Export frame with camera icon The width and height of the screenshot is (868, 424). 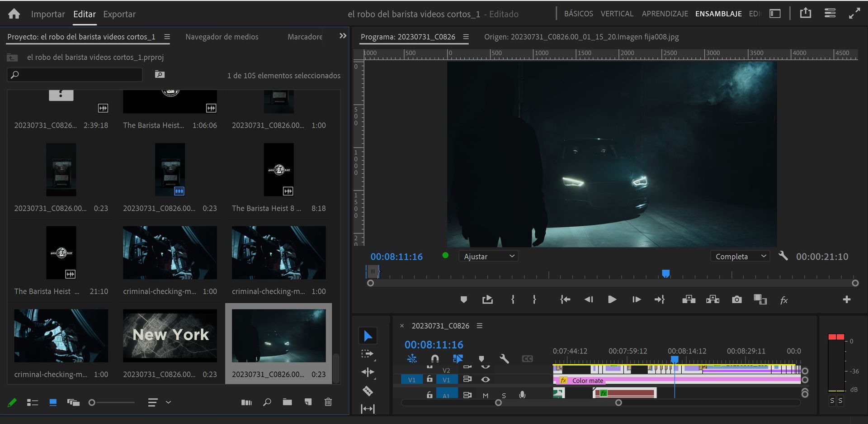[x=737, y=300]
